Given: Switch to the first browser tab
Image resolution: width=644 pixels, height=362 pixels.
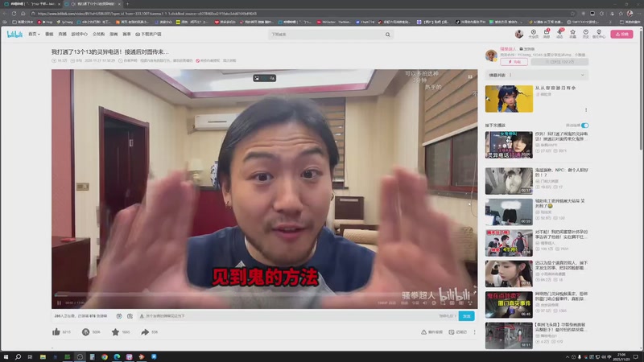Looking at the screenshot, I should pyautogui.click(x=31, y=4).
